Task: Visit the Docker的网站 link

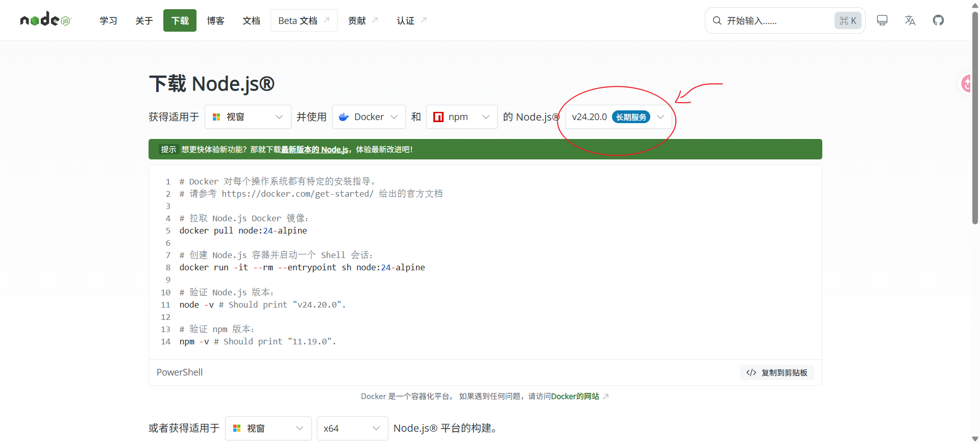Action: pos(575,396)
